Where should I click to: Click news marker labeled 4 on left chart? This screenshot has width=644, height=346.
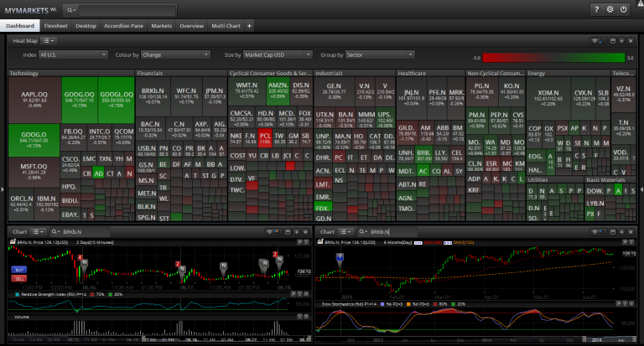[80, 257]
